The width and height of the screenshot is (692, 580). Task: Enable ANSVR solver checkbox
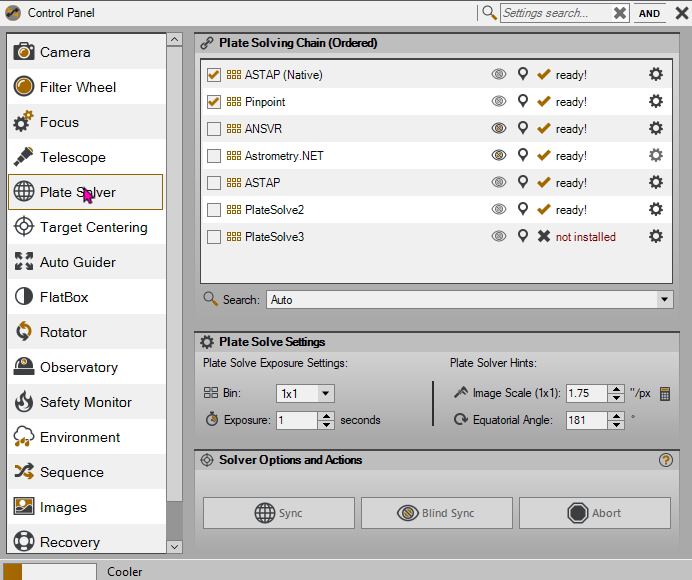click(x=214, y=129)
